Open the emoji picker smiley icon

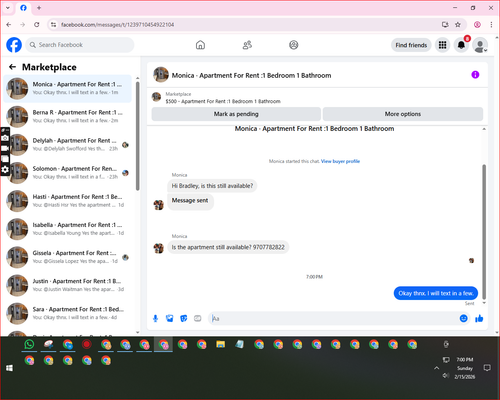pyautogui.click(x=463, y=318)
